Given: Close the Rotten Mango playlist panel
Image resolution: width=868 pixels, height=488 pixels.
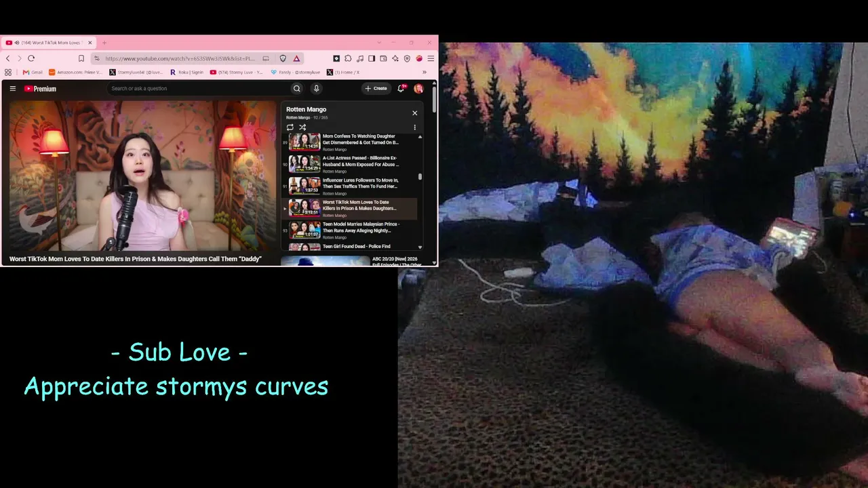Looking at the screenshot, I should tap(415, 113).
